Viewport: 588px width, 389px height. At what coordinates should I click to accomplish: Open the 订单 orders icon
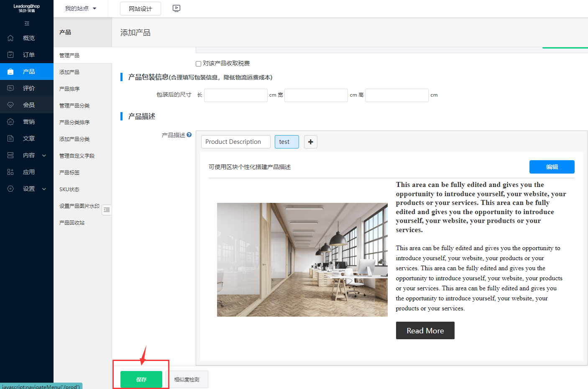coord(10,55)
